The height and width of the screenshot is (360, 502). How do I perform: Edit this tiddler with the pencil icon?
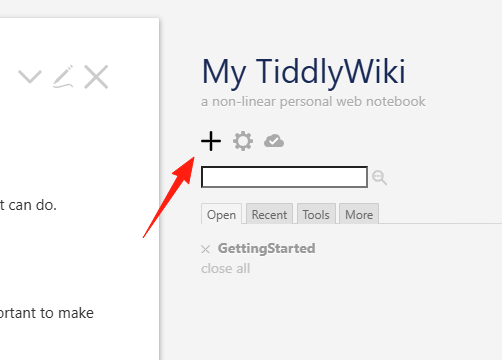click(x=63, y=77)
